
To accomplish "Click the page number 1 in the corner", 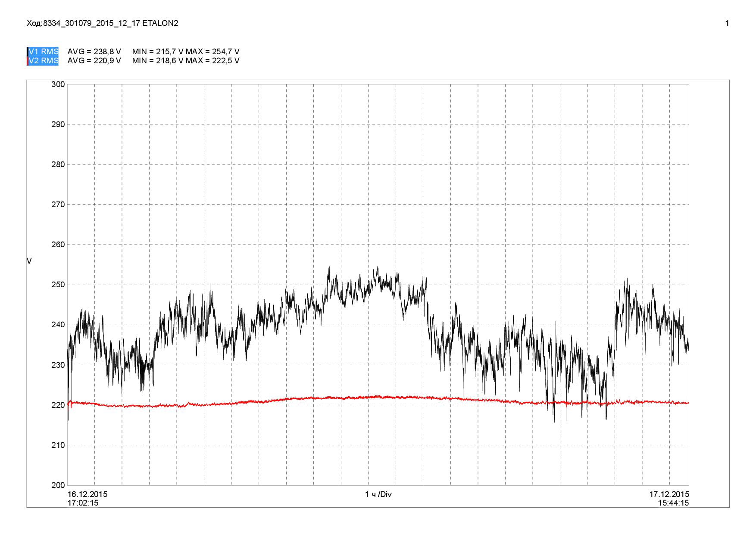I will 727,23.
